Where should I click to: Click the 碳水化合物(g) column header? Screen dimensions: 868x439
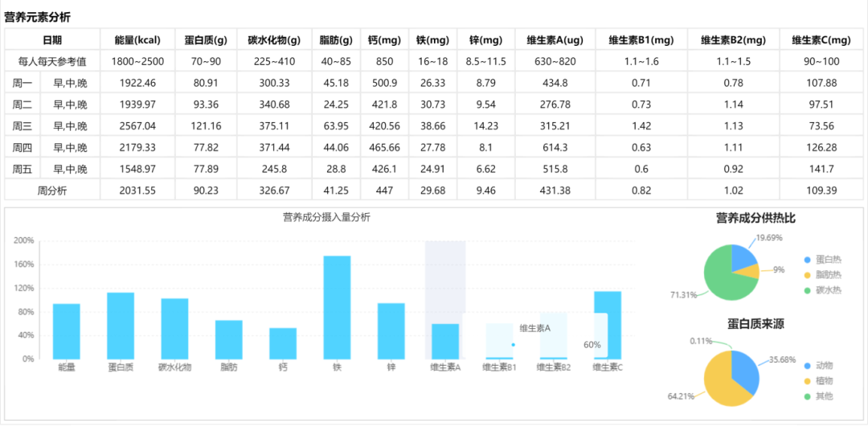click(x=274, y=40)
